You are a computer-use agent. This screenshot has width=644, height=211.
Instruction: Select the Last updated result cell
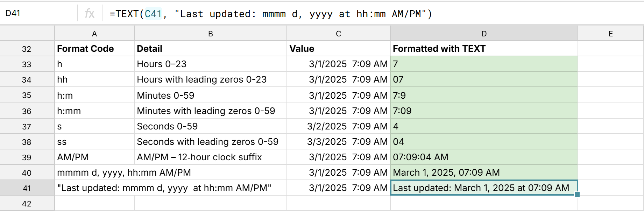[x=484, y=188]
